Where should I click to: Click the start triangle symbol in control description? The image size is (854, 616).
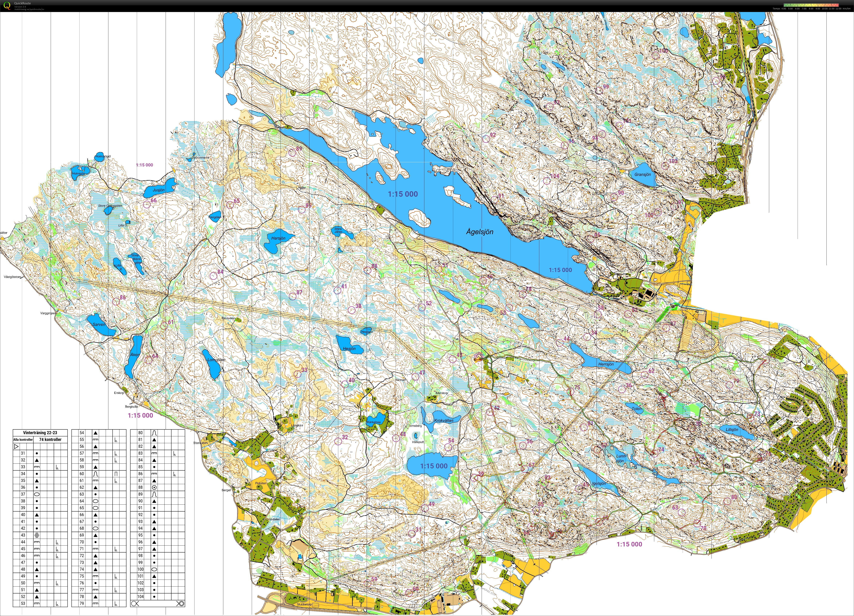tap(16, 446)
